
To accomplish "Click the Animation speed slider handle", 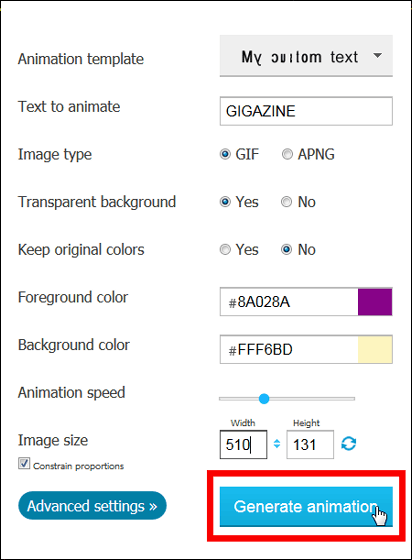I will click(264, 399).
